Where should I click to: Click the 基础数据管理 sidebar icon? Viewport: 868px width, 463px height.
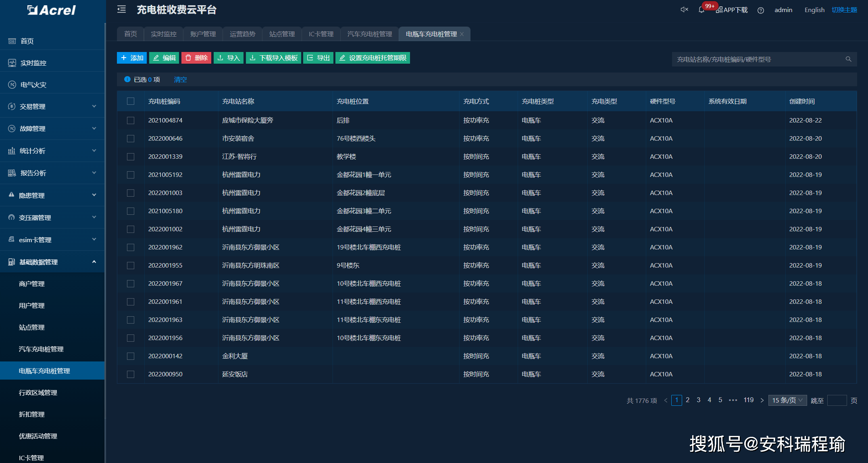tap(12, 262)
